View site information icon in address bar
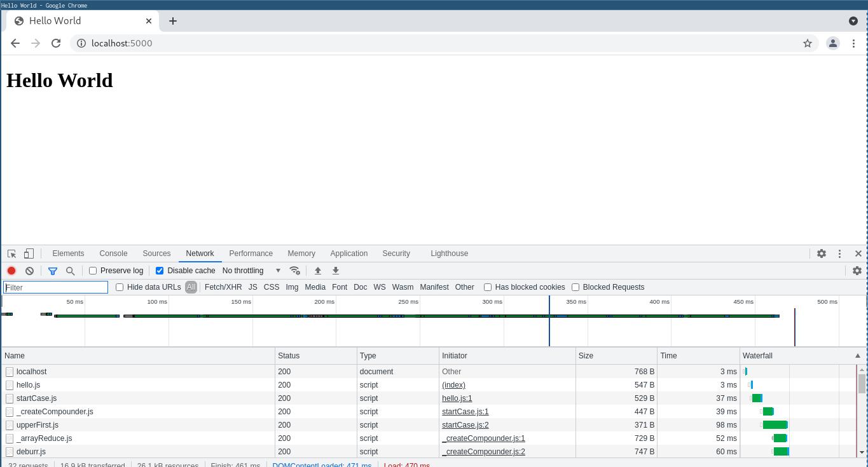 pyautogui.click(x=81, y=43)
